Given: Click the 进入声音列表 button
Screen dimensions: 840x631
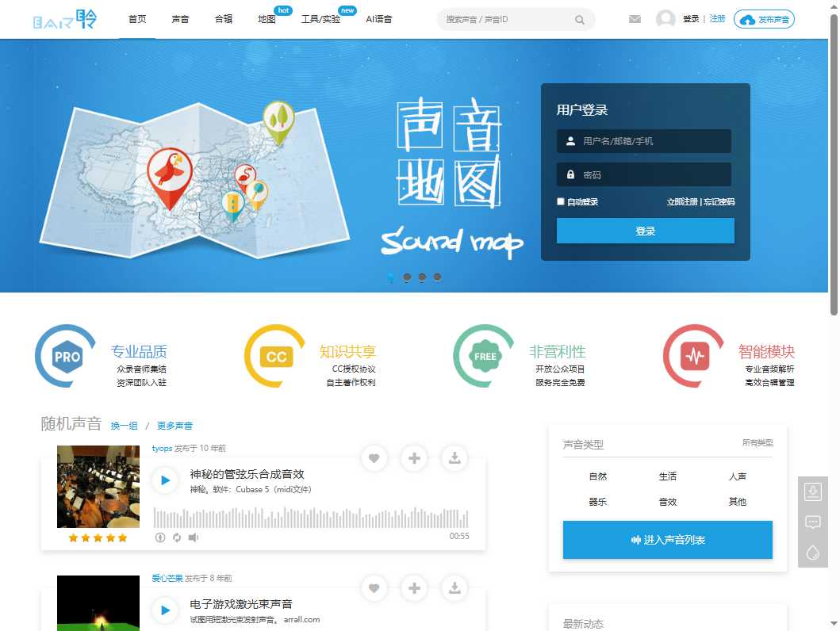Looking at the screenshot, I should click(x=667, y=539).
